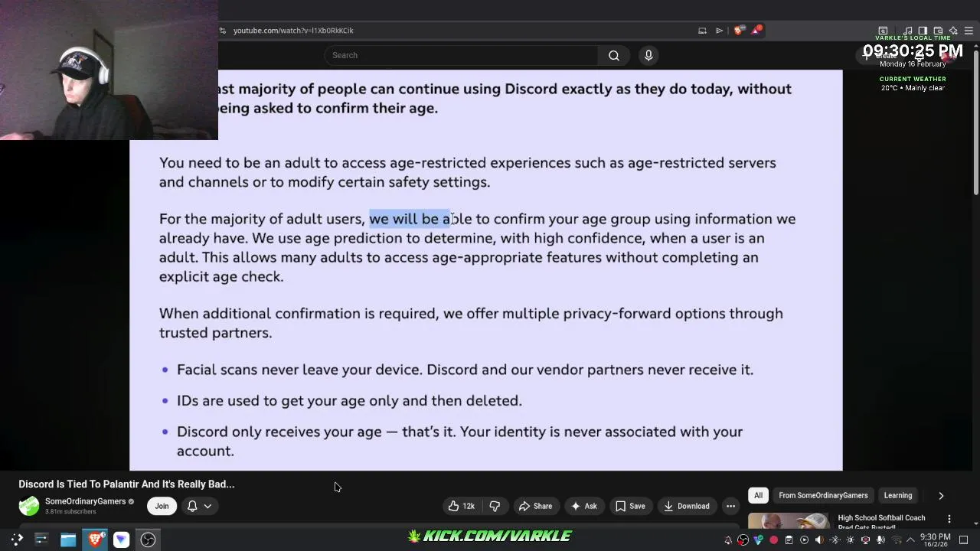Open the Leo AI sparkle icon

click(x=954, y=31)
